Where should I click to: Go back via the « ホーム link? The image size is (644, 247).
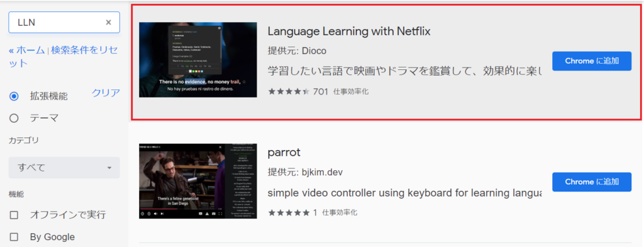pos(26,50)
